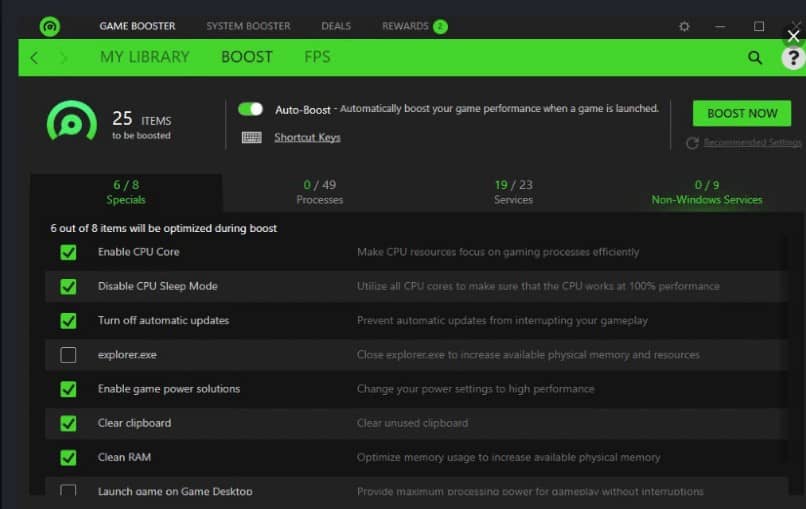Open the Shortcut Keys link
Image resolution: width=806 pixels, height=509 pixels.
pos(307,137)
